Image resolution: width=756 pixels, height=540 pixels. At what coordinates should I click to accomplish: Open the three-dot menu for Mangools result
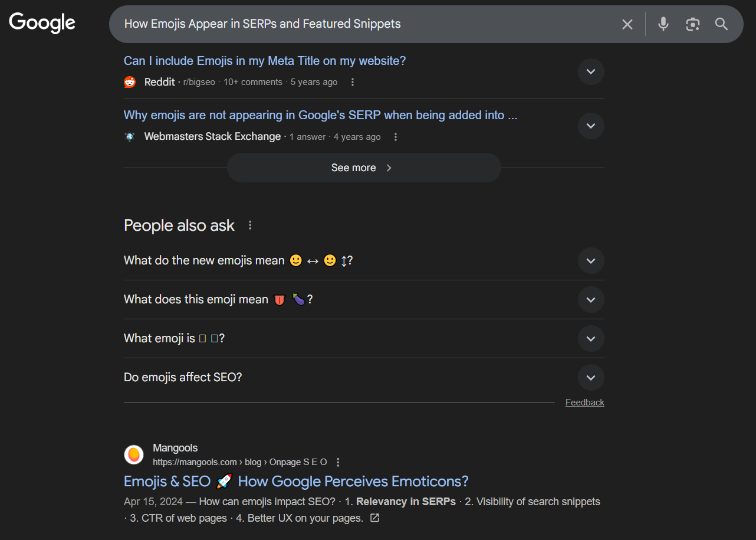(x=338, y=462)
